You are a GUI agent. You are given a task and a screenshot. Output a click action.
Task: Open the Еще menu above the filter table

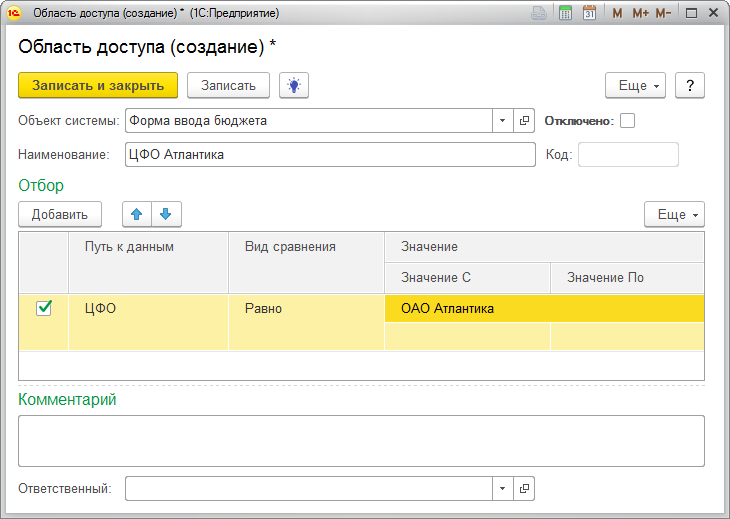675,214
